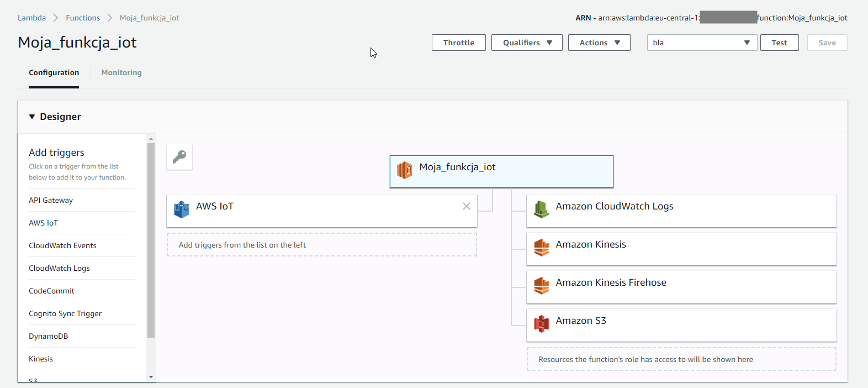Click the key permissions icon
The height and width of the screenshot is (388, 868).
click(x=179, y=158)
